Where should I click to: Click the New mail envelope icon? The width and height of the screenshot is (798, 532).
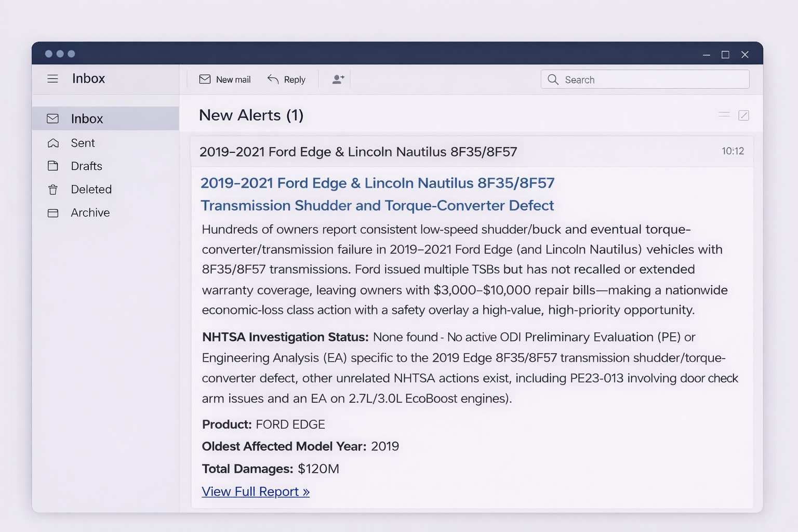(x=205, y=79)
